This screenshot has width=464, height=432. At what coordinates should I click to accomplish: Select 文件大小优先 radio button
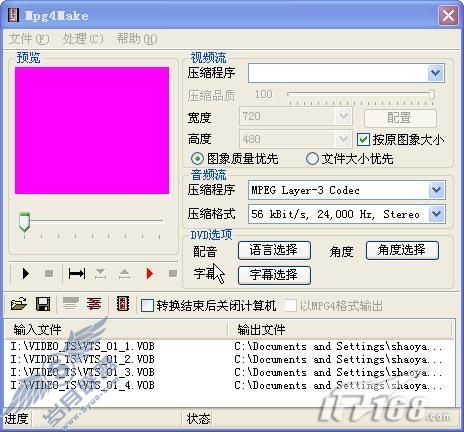tap(312, 159)
